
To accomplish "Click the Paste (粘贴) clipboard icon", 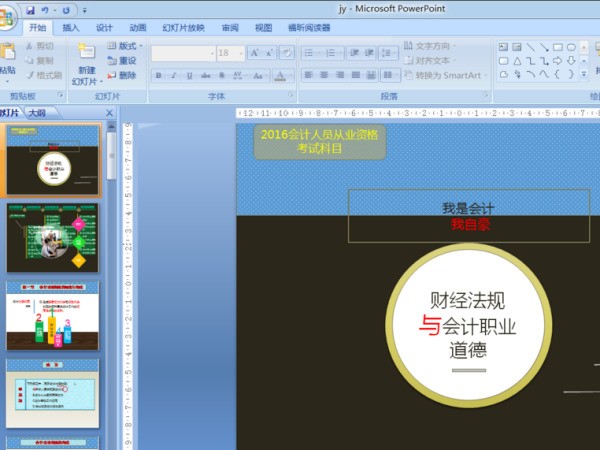I will point(8,54).
